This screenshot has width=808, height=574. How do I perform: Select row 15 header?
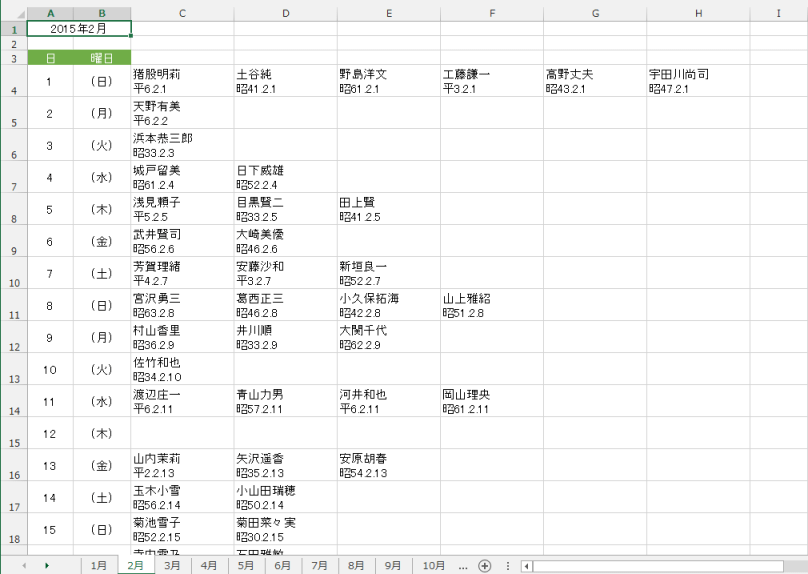[x=14, y=433]
